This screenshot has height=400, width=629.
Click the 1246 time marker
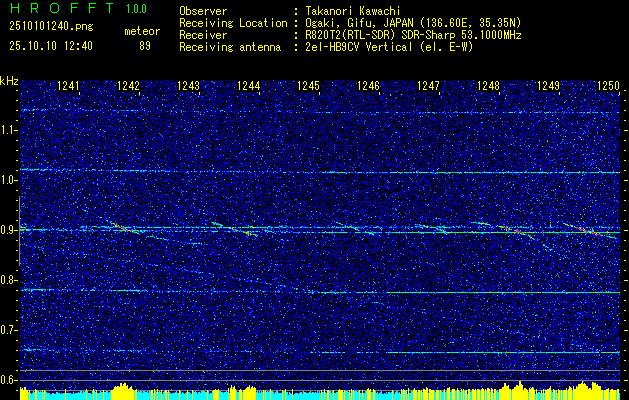coord(368,85)
